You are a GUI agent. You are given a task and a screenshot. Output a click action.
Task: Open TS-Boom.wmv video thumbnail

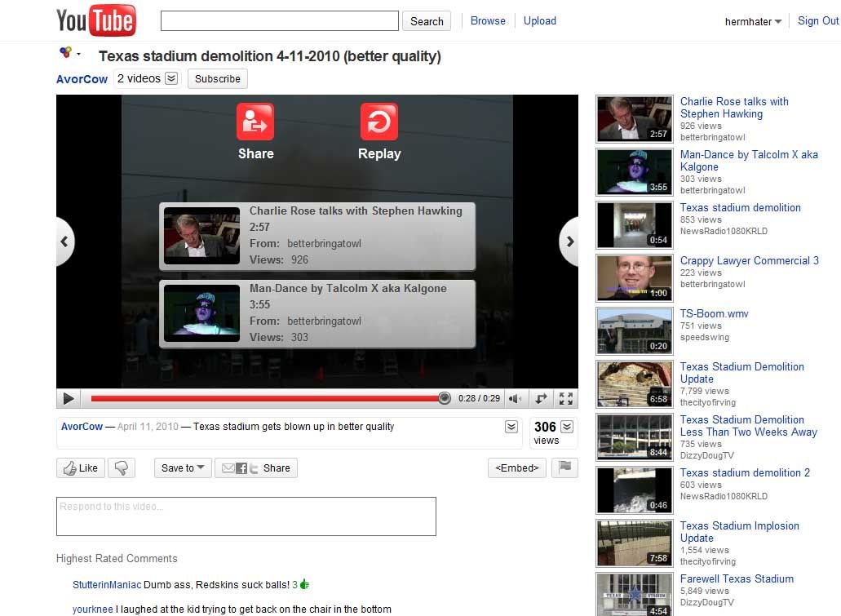[x=635, y=331]
